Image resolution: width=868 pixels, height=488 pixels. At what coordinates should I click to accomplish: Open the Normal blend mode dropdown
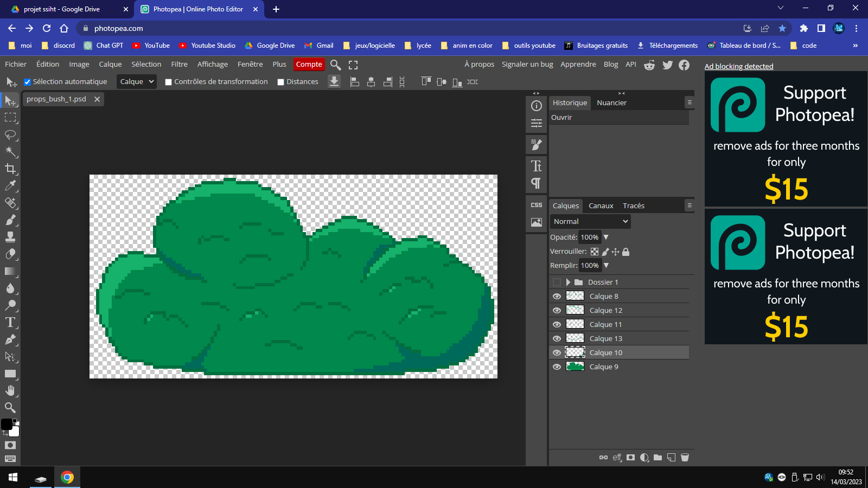coord(590,221)
